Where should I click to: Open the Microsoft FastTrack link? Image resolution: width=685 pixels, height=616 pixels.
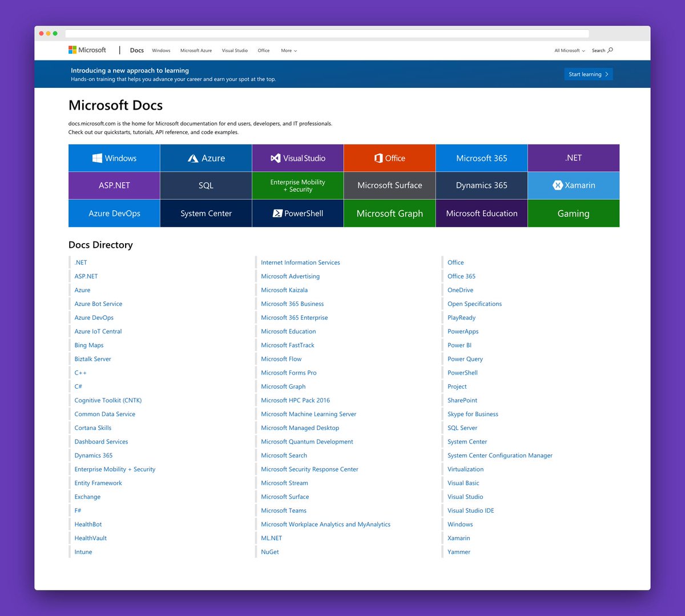[288, 345]
